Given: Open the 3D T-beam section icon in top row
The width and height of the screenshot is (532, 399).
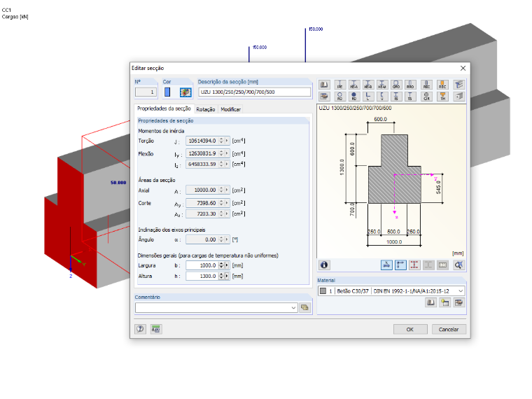Looking at the screenshot, I should point(458,85).
